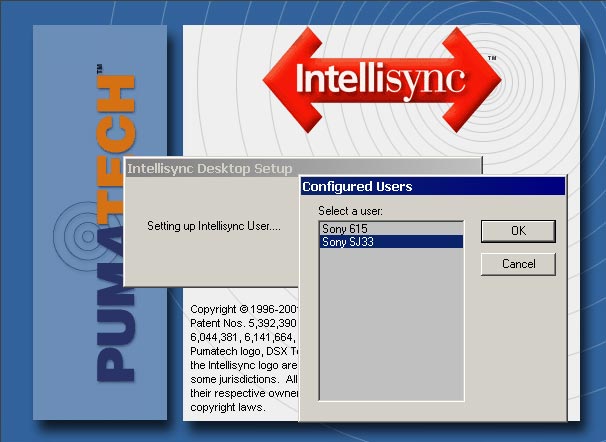Image resolution: width=606 pixels, height=442 pixels.
Task: Click the 'copyright laws.' text
Action: pos(228,407)
